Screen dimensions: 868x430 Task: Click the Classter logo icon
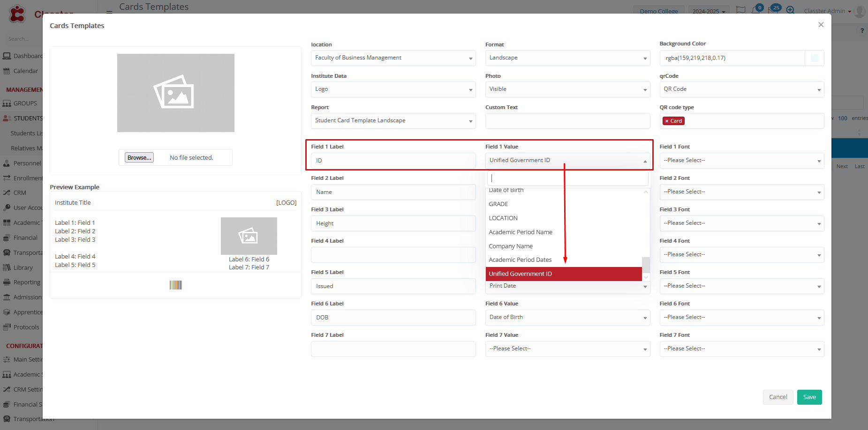click(x=17, y=14)
